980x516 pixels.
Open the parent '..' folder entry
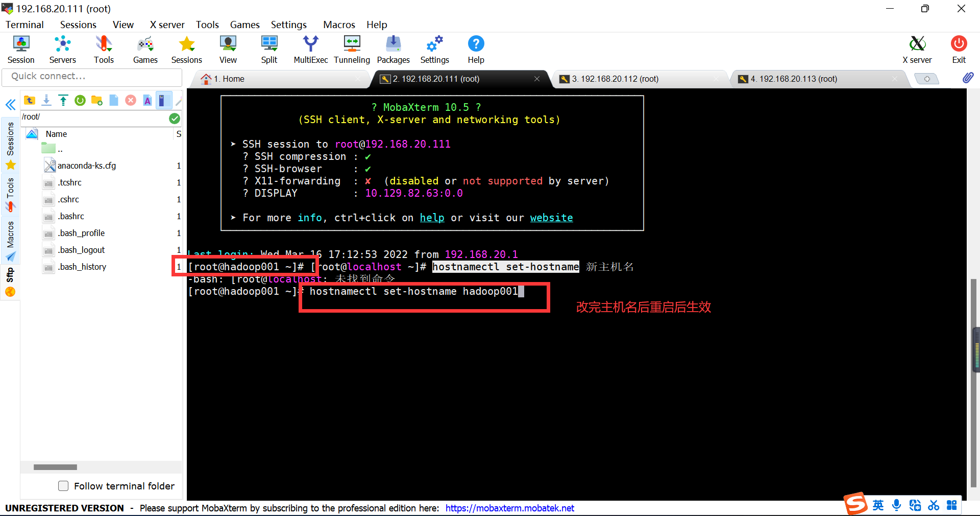[53, 149]
